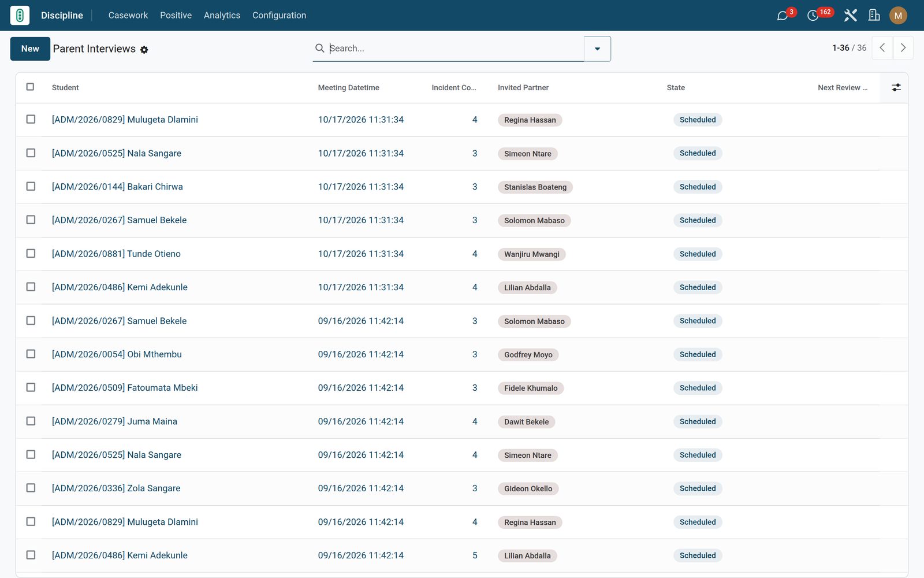Click the gear icon beside Parent Interviews

pos(144,50)
